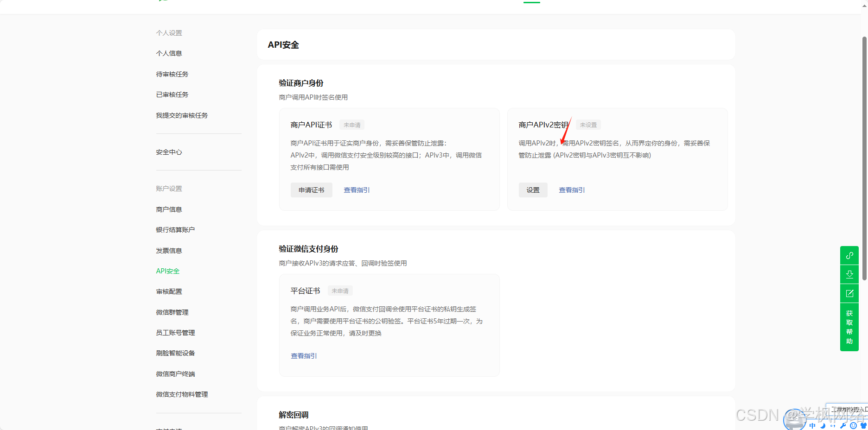
Task: Click the 解密回调 section heading
Action: 294,415
